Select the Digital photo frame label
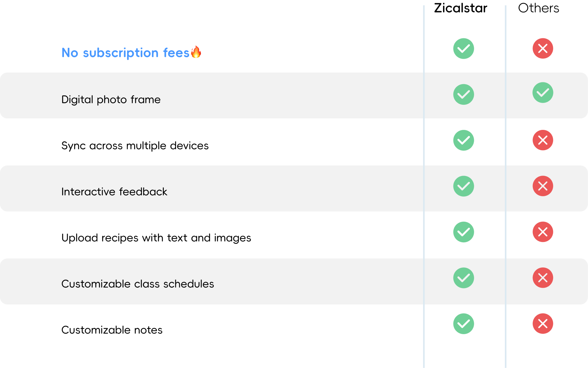588x368 pixels. pos(111,100)
